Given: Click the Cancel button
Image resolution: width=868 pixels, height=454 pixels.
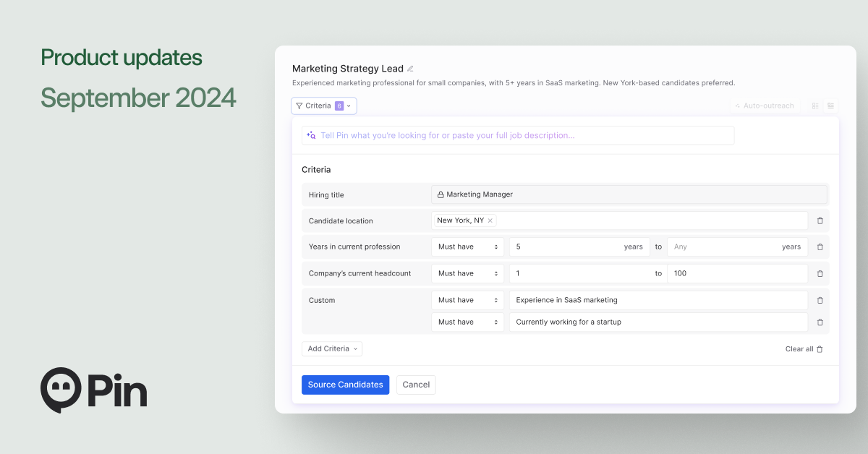Looking at the screenshot, I should tap(416, 385).
